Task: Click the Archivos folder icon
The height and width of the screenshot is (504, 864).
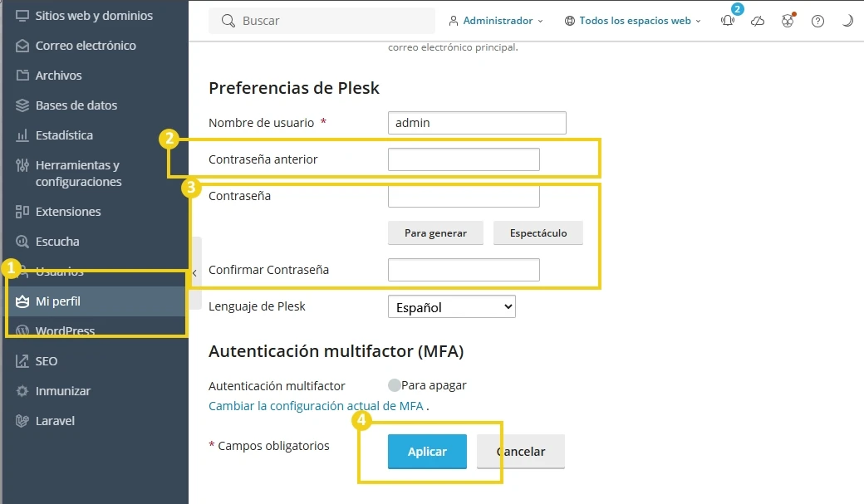Action: click(23, 76)
